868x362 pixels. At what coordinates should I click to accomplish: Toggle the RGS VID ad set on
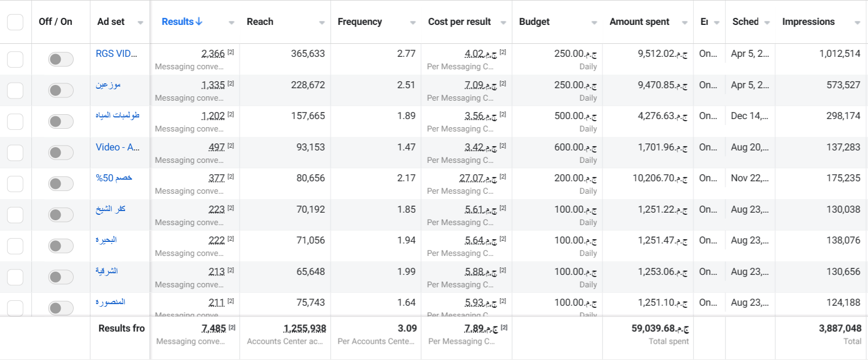tap(61, 59)
